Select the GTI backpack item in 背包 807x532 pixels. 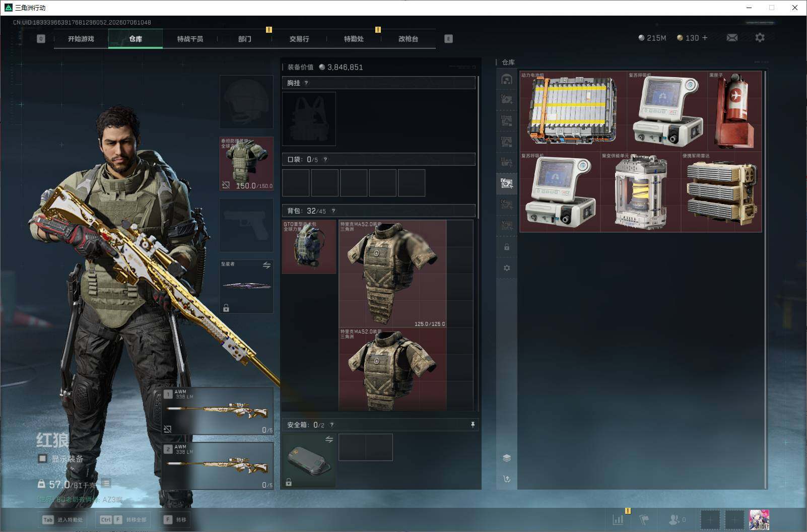point(309,247)
